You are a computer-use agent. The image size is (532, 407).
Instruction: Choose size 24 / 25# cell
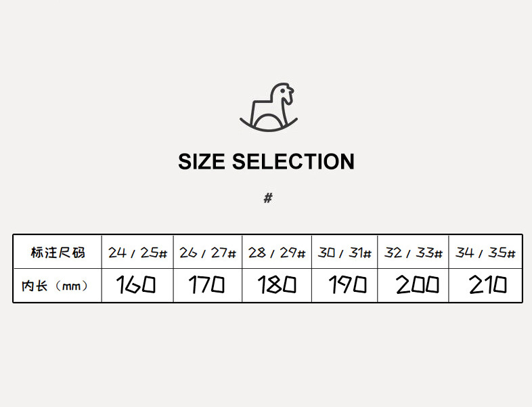point(138,253)
